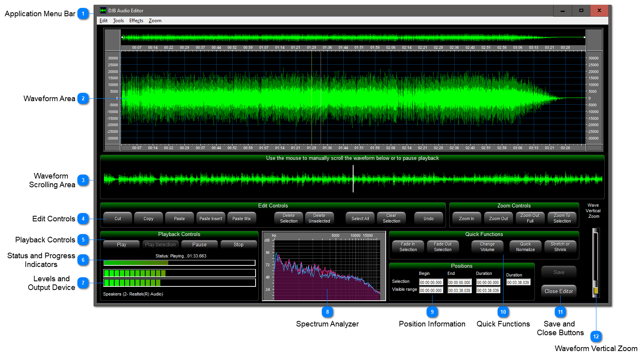Click the Stretch or Shrink button

(x=560, y=247)
